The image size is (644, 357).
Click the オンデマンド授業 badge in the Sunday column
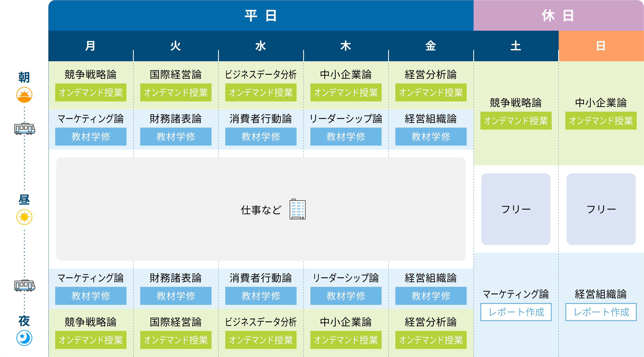click(601, 121)
